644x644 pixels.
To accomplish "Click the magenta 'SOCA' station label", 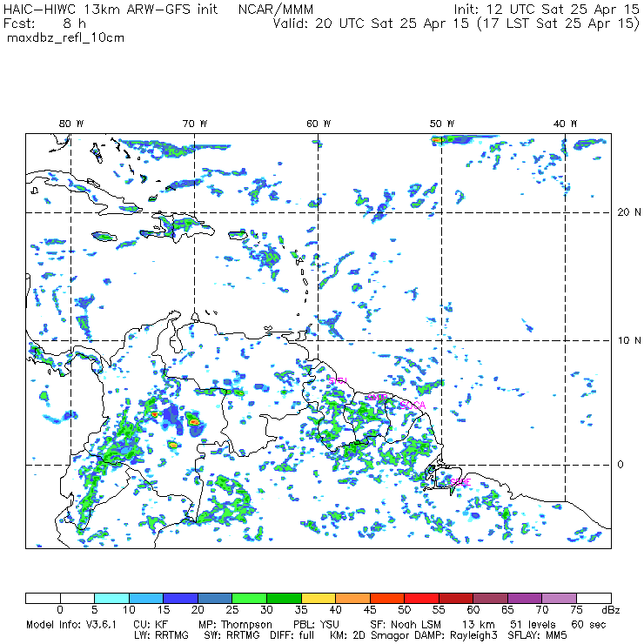I will tap(413, 406).
